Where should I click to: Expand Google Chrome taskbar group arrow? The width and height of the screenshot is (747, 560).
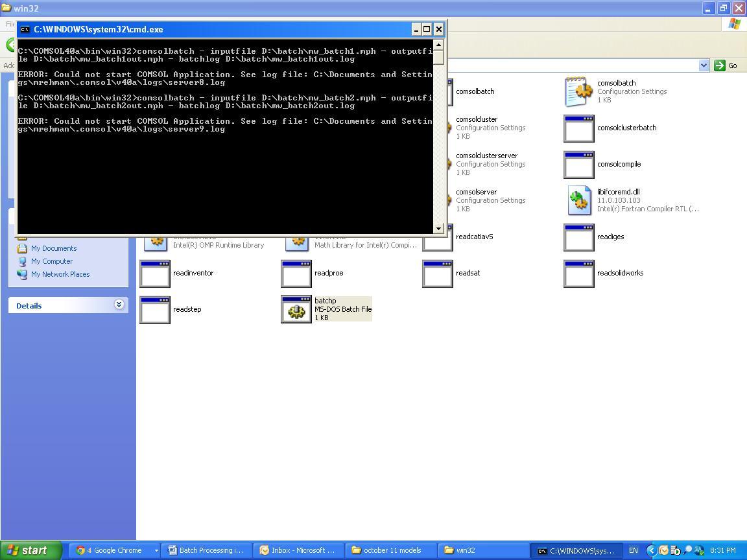tap(156, 550)
